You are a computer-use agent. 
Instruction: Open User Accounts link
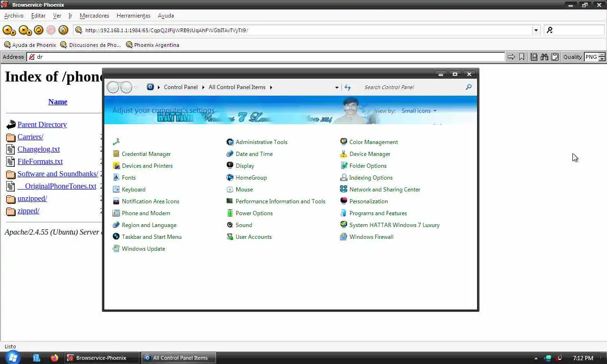(x=254, y=237)
